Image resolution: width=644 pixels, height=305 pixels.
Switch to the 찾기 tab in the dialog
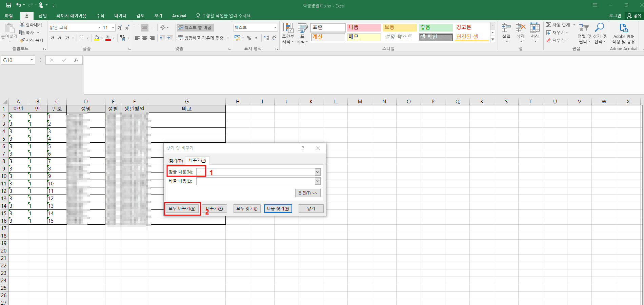coord(176,161)
